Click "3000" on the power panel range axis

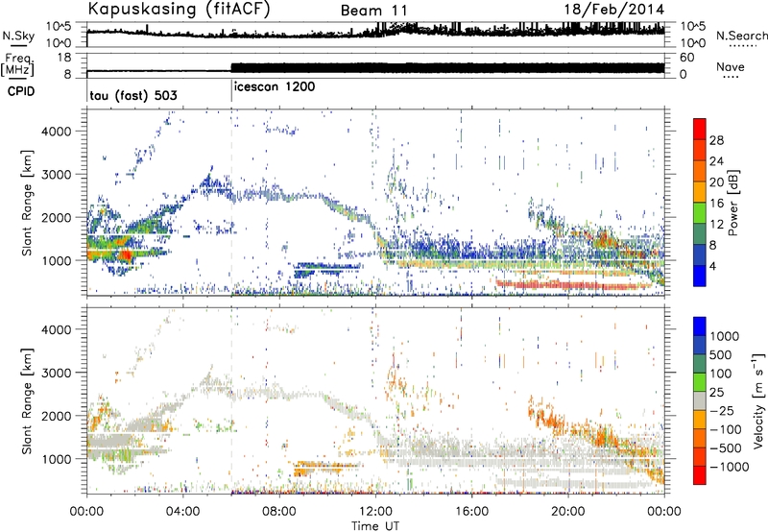click(57, 174)
